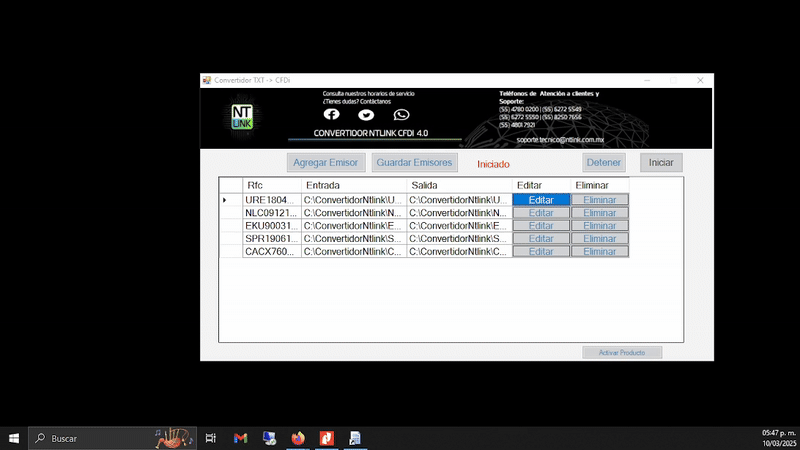Click the Iniciado status label
The image size is (800, 450).
coord(493,164)
